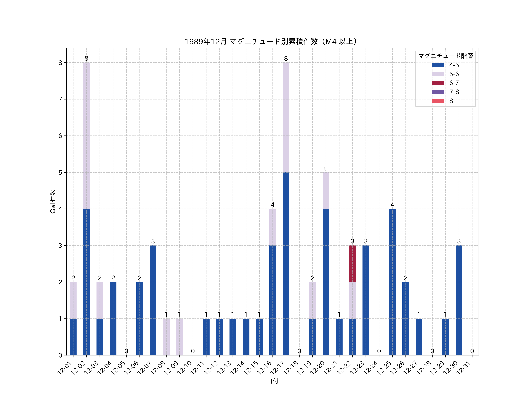
Task: Click the y-axis tick label 8
Action: click(x=60, y=63)
